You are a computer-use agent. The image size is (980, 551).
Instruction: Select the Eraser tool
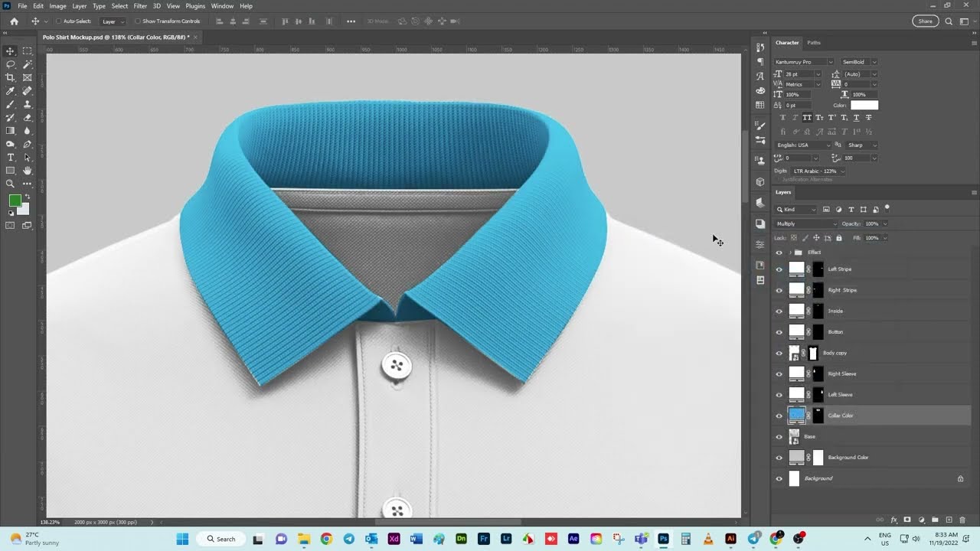28,118
